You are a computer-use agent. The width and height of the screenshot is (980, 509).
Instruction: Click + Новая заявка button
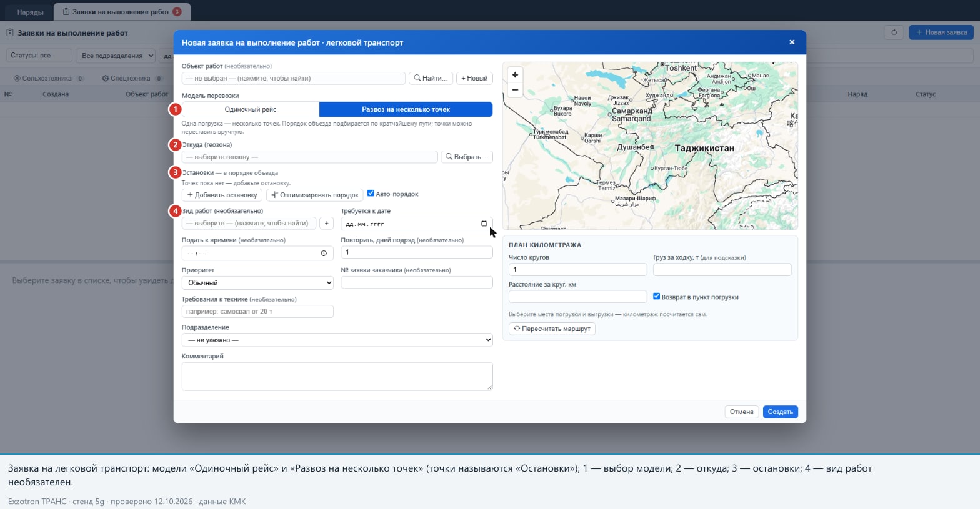point(941,32)
